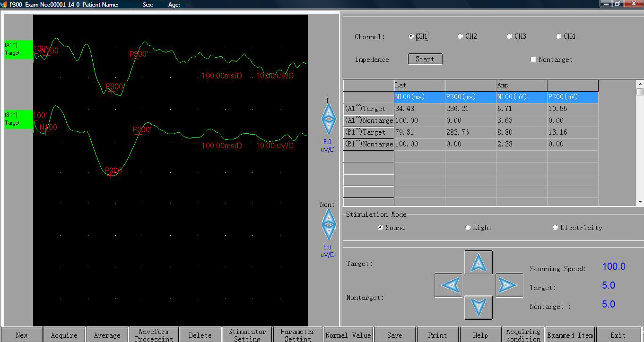The image size is (644, 342).
Task: Exit the P300 program
Action: (x=618, y=335)
